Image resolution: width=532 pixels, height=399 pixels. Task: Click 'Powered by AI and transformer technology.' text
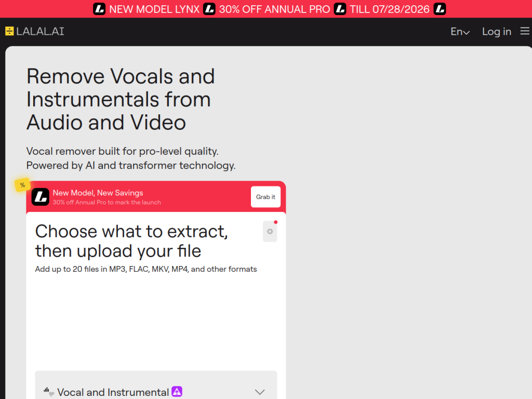tap(130, 165)
